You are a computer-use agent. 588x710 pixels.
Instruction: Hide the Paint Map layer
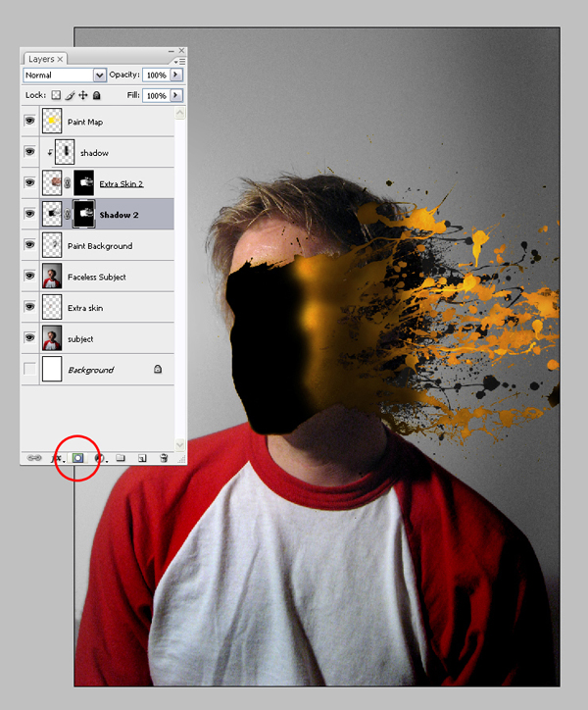tap(29, 121)
